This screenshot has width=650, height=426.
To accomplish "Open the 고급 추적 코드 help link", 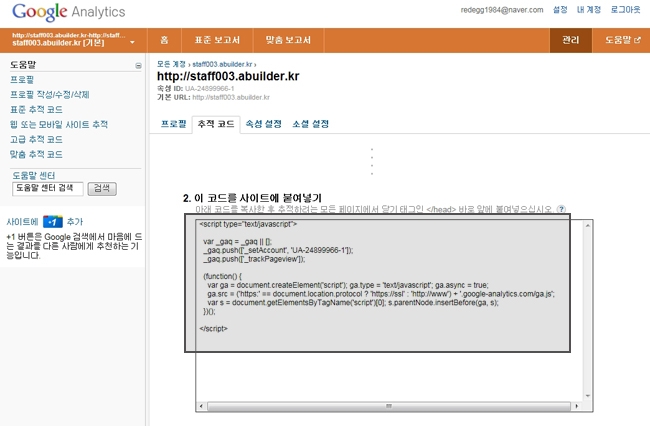I will (36, 140).
